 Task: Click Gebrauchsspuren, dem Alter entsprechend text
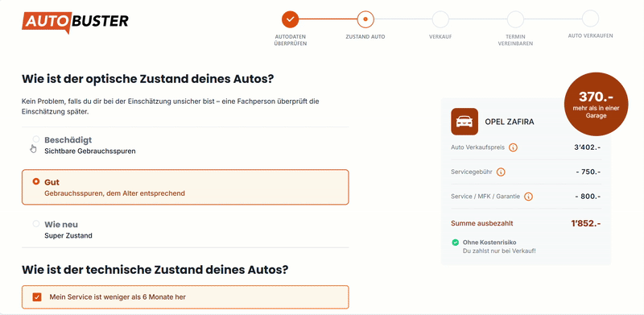coord(114,193)
